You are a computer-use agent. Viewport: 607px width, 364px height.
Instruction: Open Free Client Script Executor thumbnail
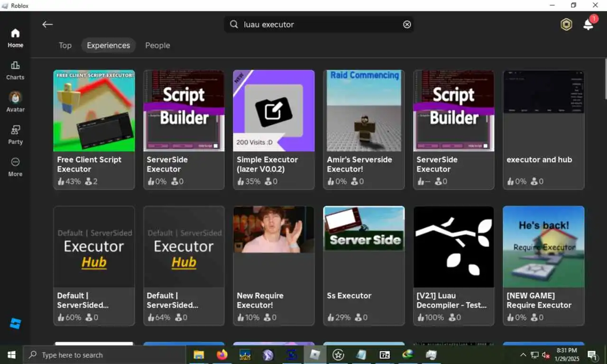pos(94,111)
